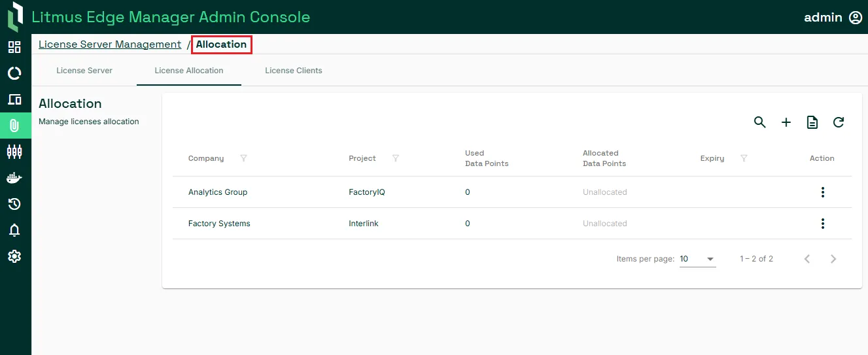Select the paperclip license icon in sidebar

[x=14, y=126]
